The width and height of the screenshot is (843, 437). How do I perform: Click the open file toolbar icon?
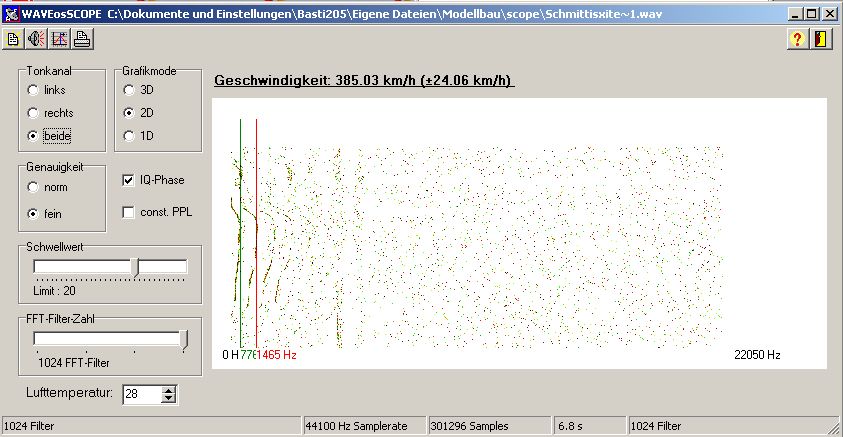click(x=13, y=40)
